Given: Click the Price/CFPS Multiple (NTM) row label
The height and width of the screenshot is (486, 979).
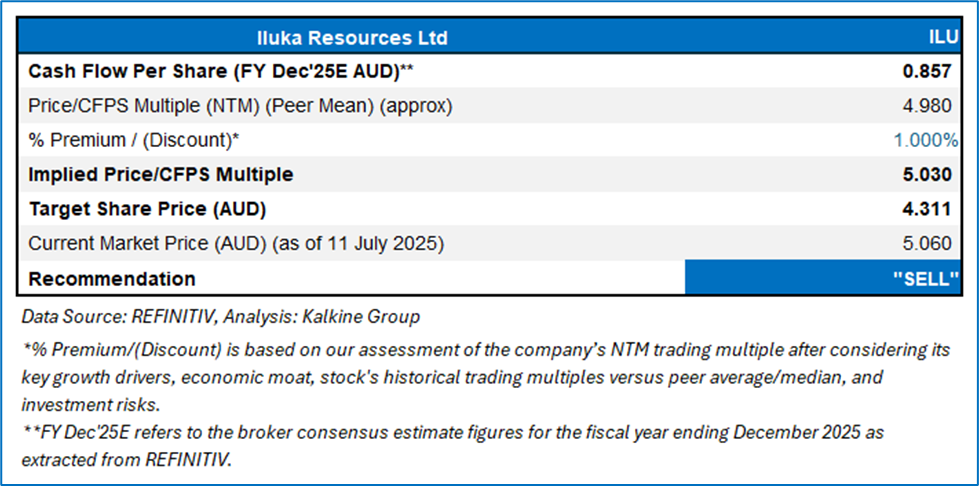Looking at the screenshot, I should pos(240,106).
